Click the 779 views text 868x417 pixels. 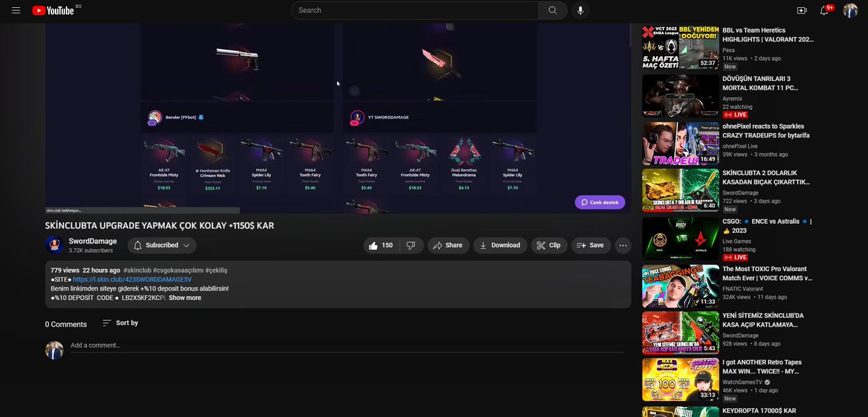click(x=65, y=270)
